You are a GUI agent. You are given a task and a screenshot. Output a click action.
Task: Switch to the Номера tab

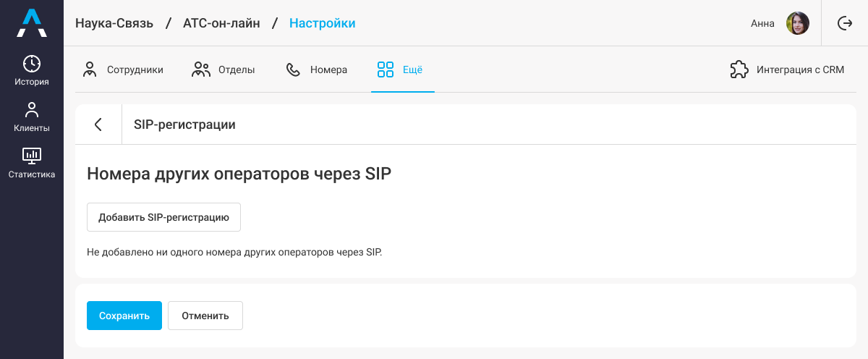317,70
